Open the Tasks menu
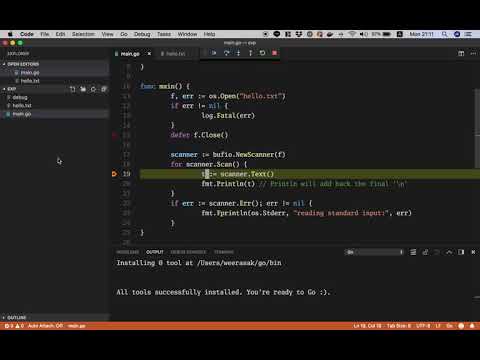Screen dimensions: 480x360 point(164,34)
